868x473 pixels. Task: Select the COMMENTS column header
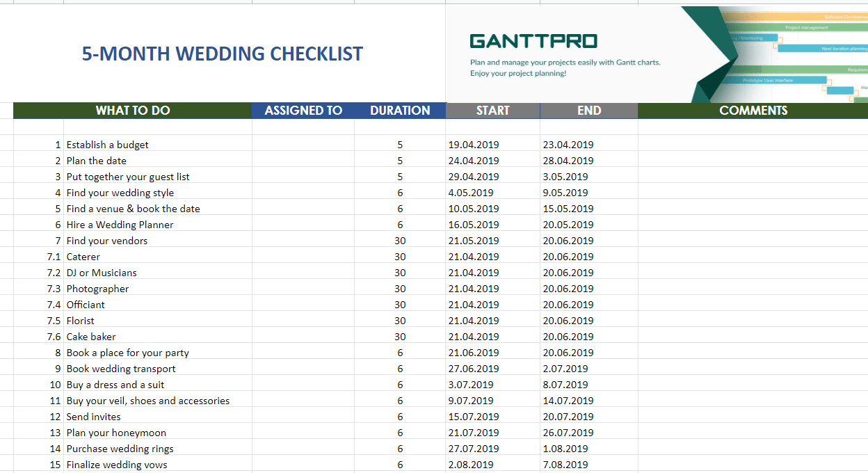[753, 111]
